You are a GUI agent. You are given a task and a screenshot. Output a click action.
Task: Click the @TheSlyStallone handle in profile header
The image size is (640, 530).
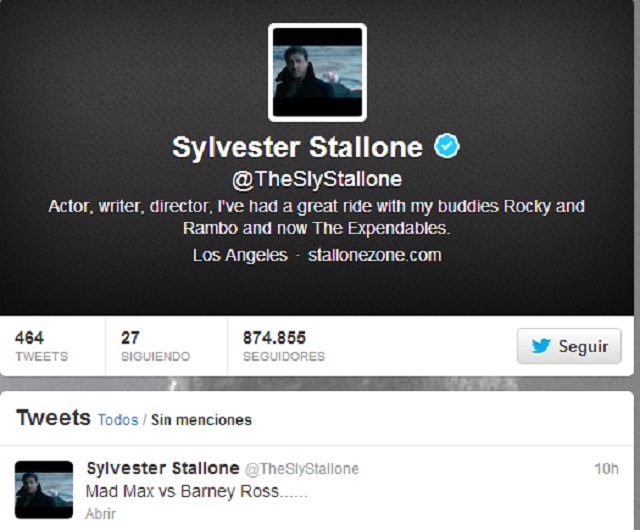click(317, 179)
